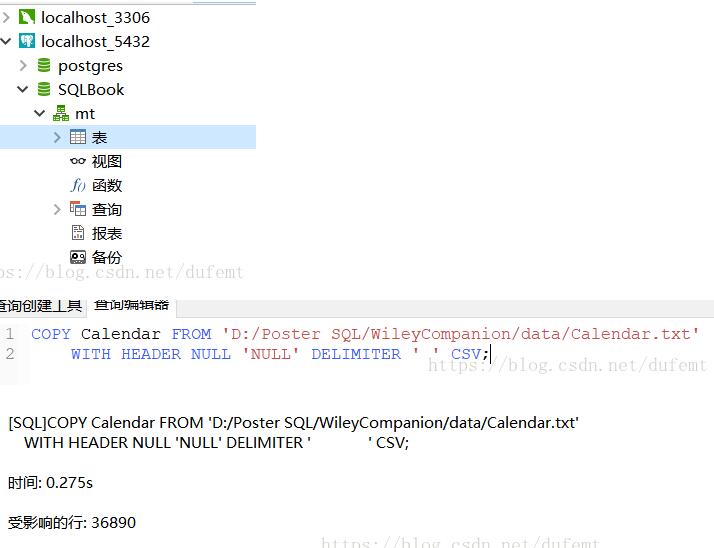Collapse the SQLBook database node

click(x=23, y=89)
